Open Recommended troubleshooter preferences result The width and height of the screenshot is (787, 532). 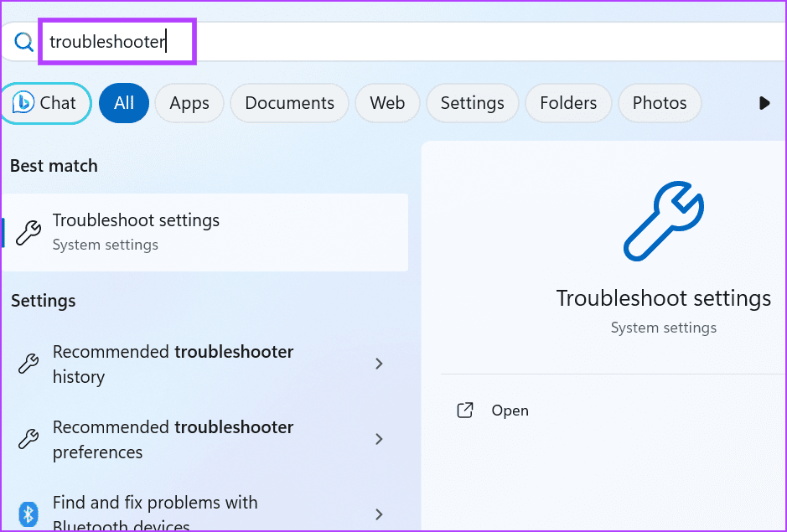click(205, 439)
